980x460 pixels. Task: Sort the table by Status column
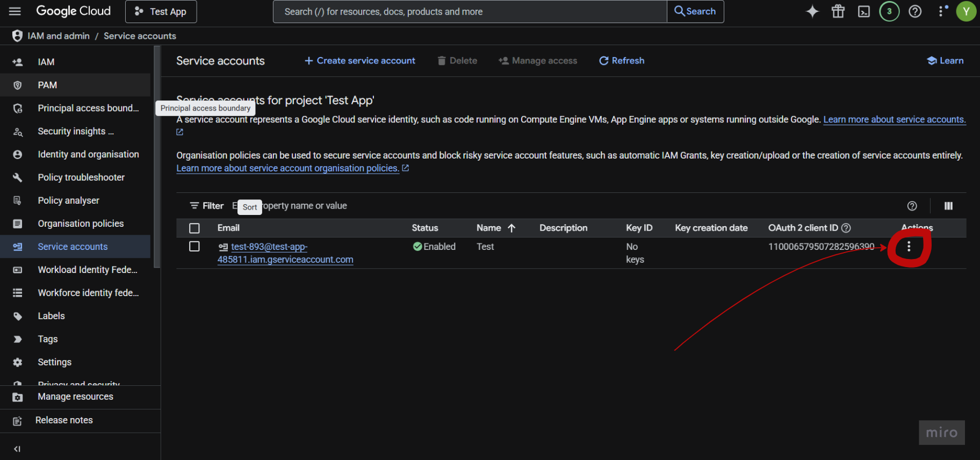(x=425, y=228)
